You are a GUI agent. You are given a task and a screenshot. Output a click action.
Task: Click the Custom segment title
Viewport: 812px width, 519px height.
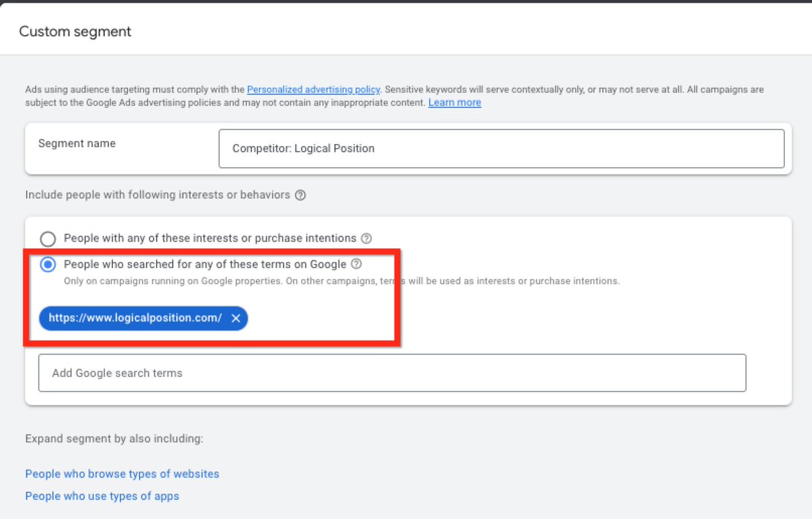75,31
